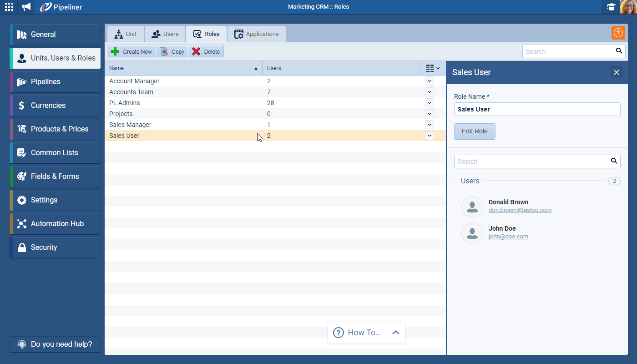Click the Role Name input field
The width and height of the screenshot is (637, 364).
coord(537,109)
